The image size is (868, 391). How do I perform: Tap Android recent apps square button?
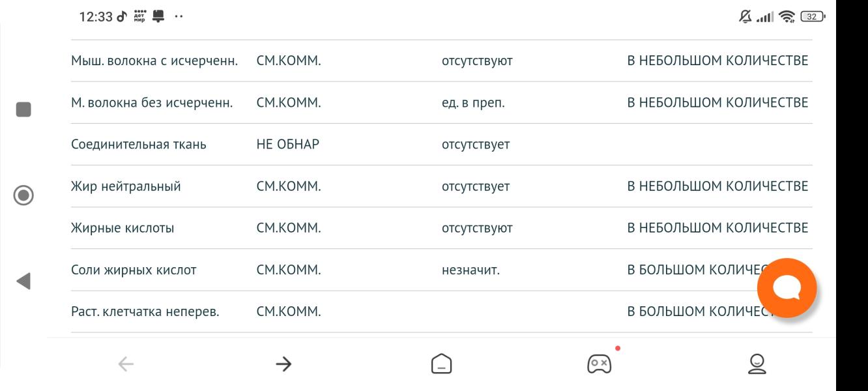click(x=23, y=109)
